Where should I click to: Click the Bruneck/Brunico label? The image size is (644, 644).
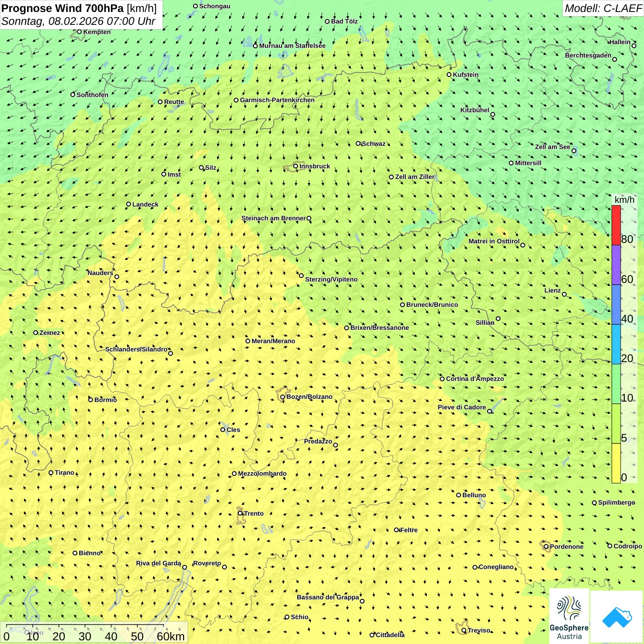pyautogui.click(x=432, y=305)
